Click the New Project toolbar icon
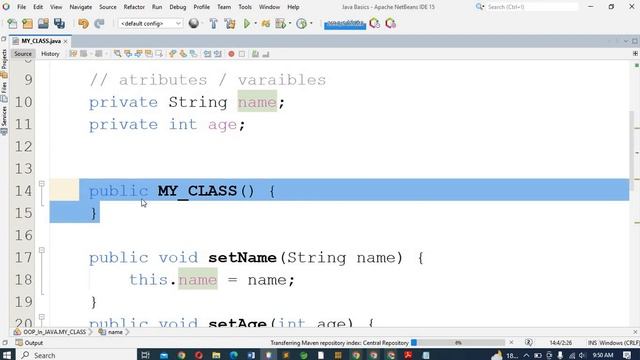 tap(27, 24)
